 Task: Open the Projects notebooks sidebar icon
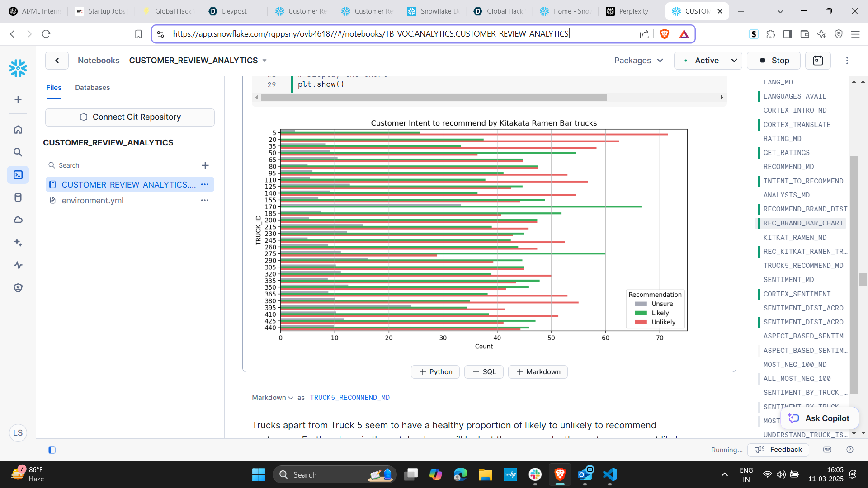tap(18, 175)
